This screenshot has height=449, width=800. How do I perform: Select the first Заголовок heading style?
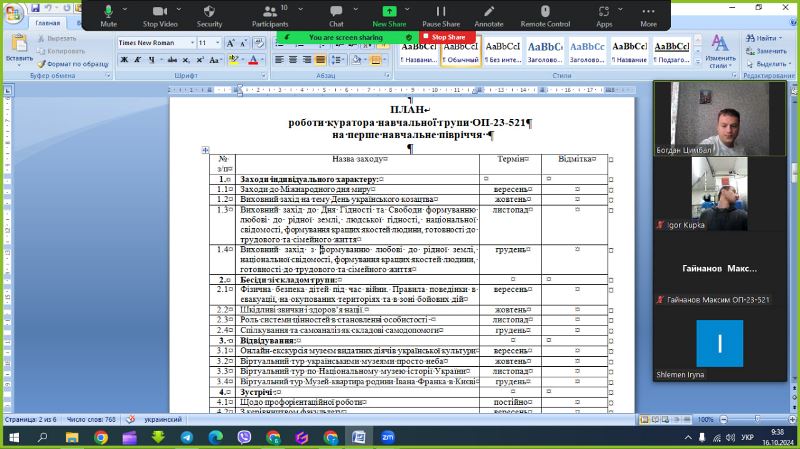click(545, 52)
